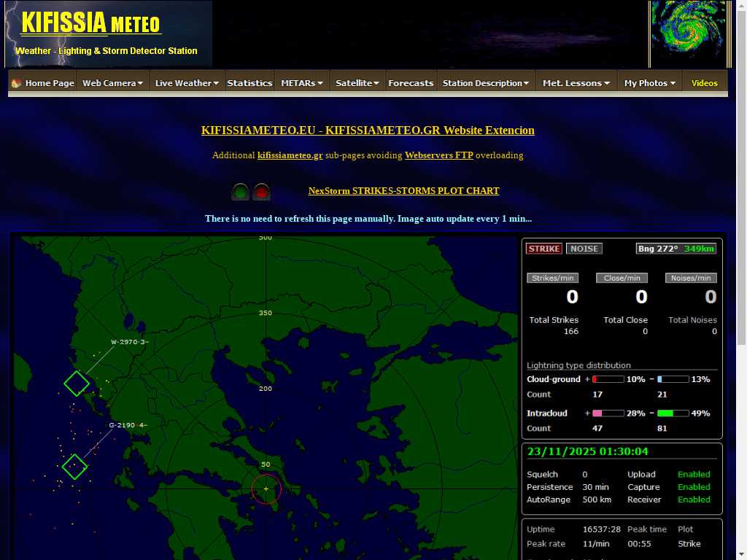This screenshot has height=560, width=747.
Task: Open the Statistics menu item
Action: click(x=249, y=83)
